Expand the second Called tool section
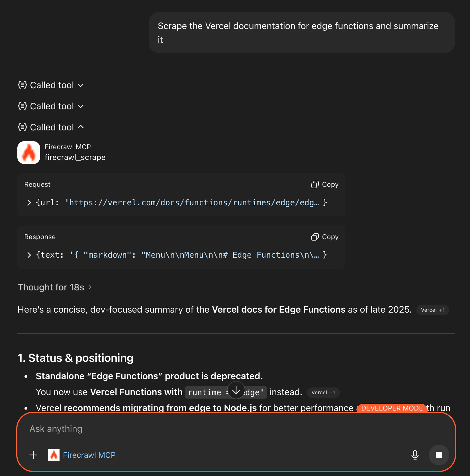The height and width of the screenshot is (476, 470). 81,106
